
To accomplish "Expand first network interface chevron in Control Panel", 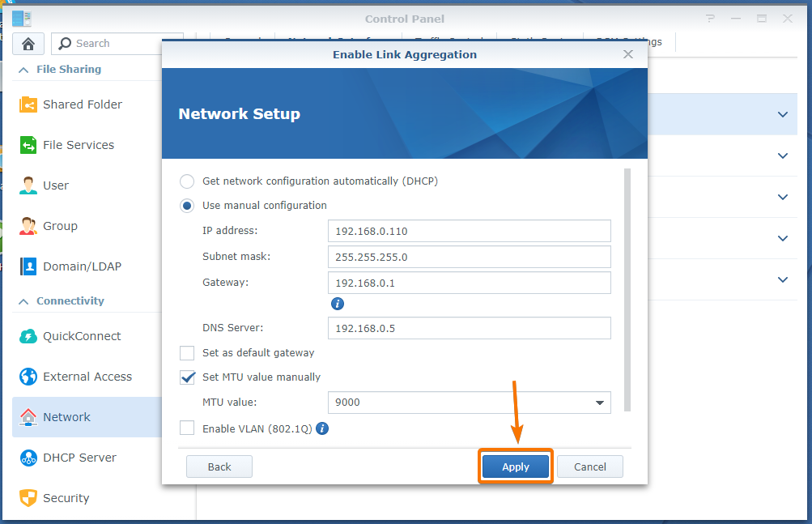I will [783, 114].
